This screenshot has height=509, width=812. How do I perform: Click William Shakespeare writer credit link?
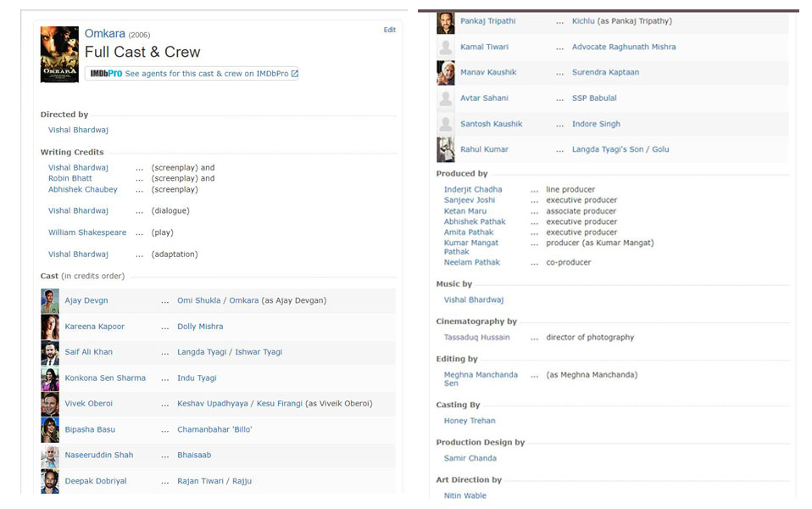86,232
